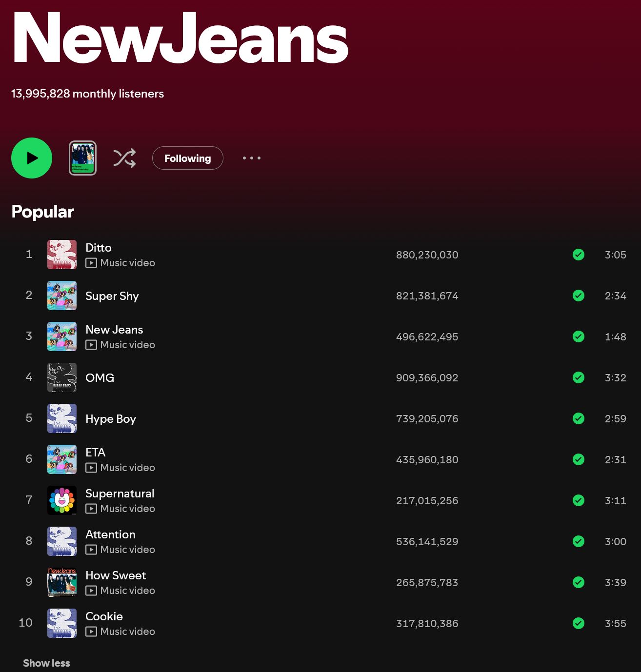Click the duration 1:48 for New Jeans
Viewport: 641px width, 672px height.
point(616,336)
